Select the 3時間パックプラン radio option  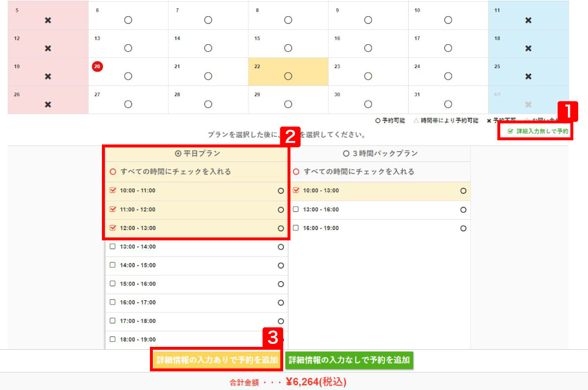click(x=346, y=154)
